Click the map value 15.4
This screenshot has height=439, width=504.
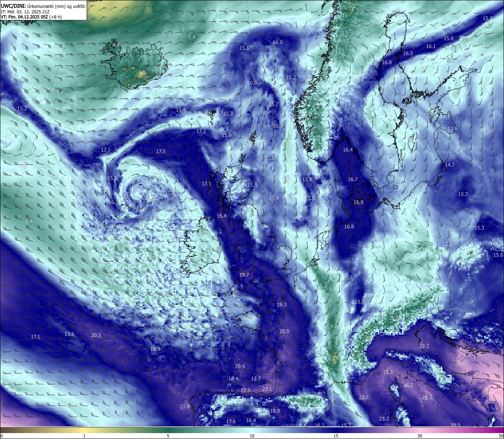[181, 109]
